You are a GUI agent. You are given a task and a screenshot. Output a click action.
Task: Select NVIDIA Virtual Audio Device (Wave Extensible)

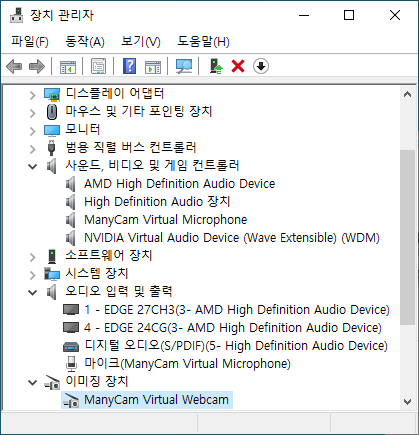click(x=232, y=238)
